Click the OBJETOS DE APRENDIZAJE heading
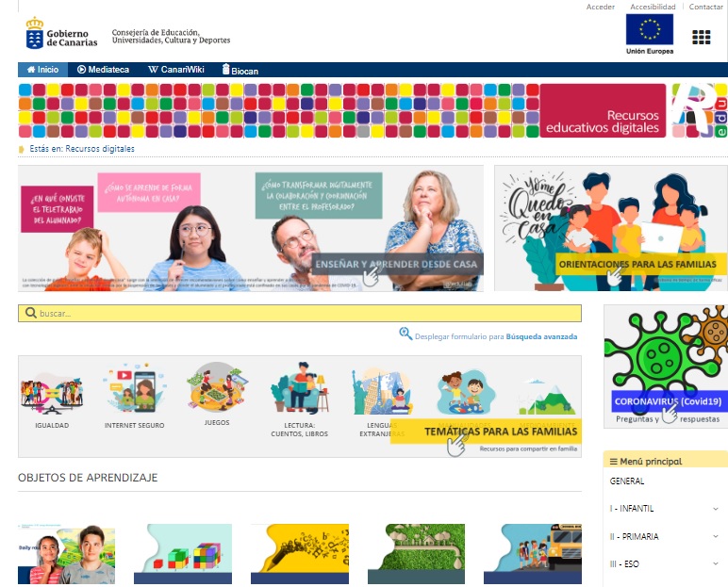 tap(88, 478)
